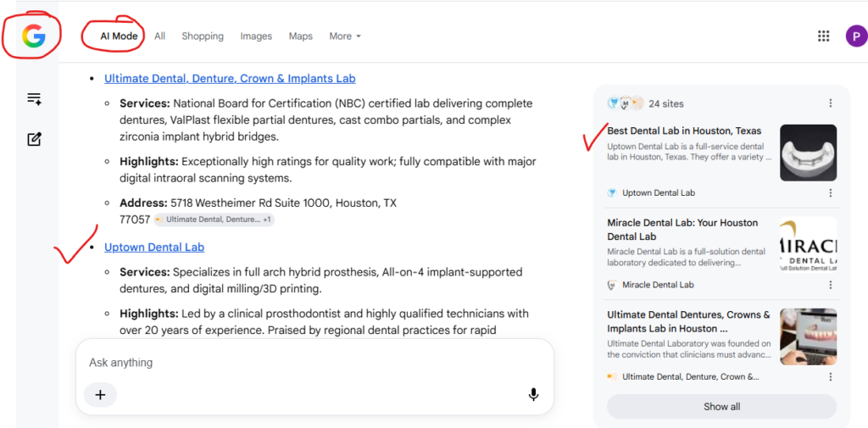Click the Miracle Dental Lab source name
The width and height of the screenshot is (868, 428).
pos(658,285)
